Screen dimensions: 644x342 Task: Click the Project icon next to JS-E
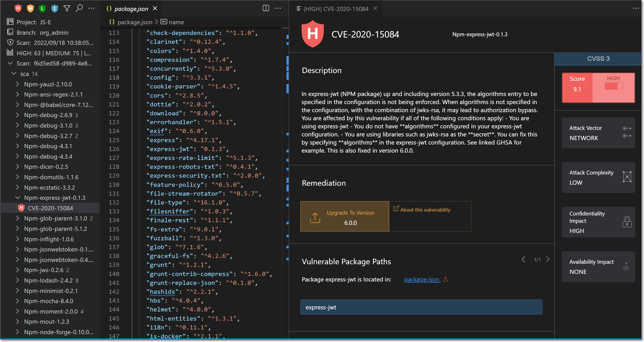10,22
